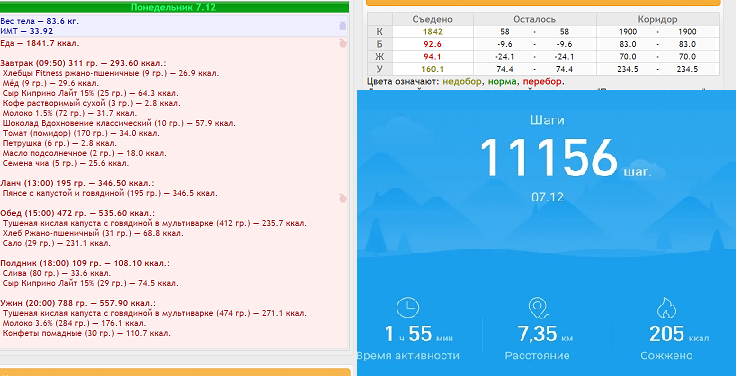Viewport: 736px width, 376px height.
Task: Click Томат (помидор) entry
Action: [81, 133]
